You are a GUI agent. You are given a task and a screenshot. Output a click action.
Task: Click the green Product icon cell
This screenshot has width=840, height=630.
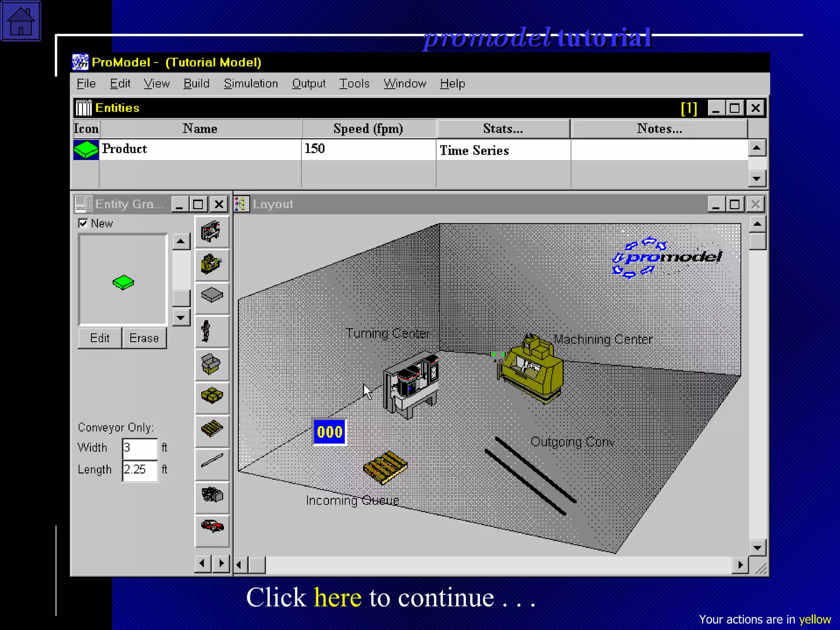click(86, 150)
